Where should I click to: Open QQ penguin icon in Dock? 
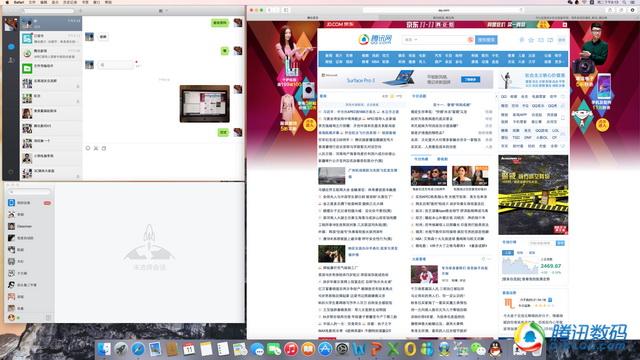click(495, 349)
